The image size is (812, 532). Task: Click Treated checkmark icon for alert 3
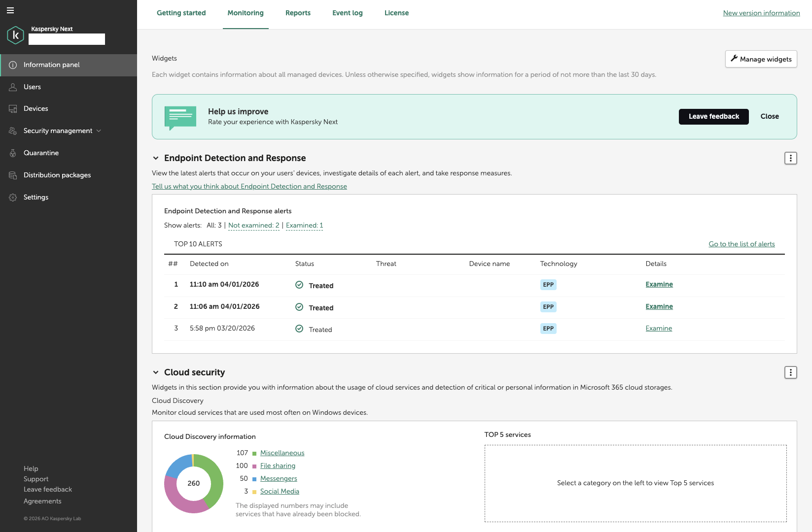coord(299,329)
